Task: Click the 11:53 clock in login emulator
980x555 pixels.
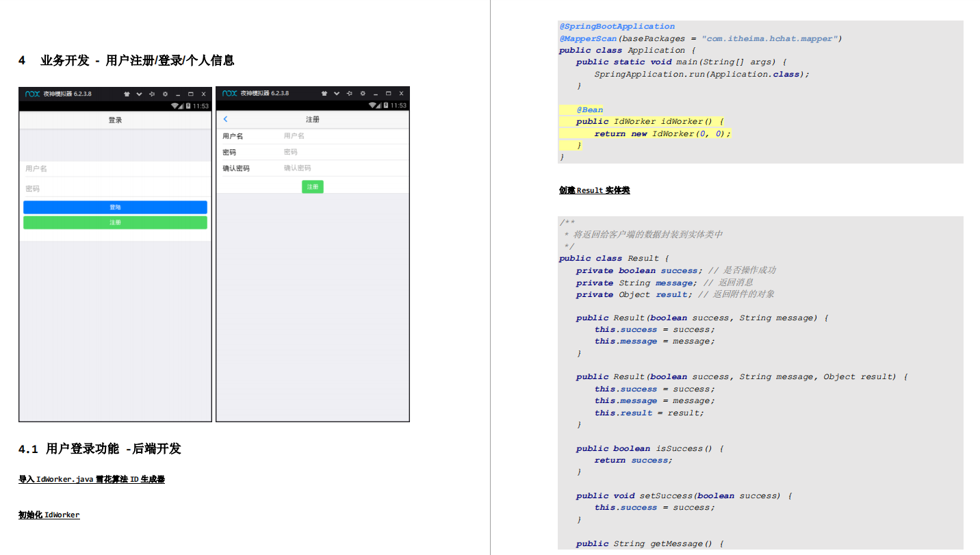Action: click(x=201, y=106)
